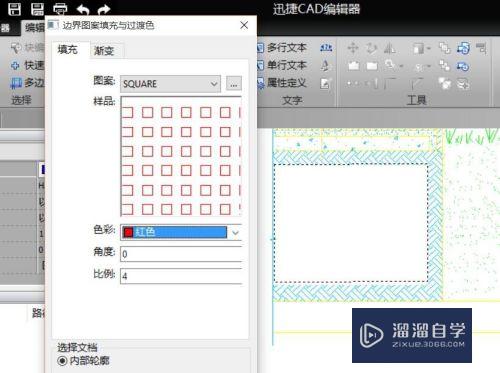Click the corner fillet icon in 工具 bottom row
Screen dimensions: 500x373
(x=390, y=83)
